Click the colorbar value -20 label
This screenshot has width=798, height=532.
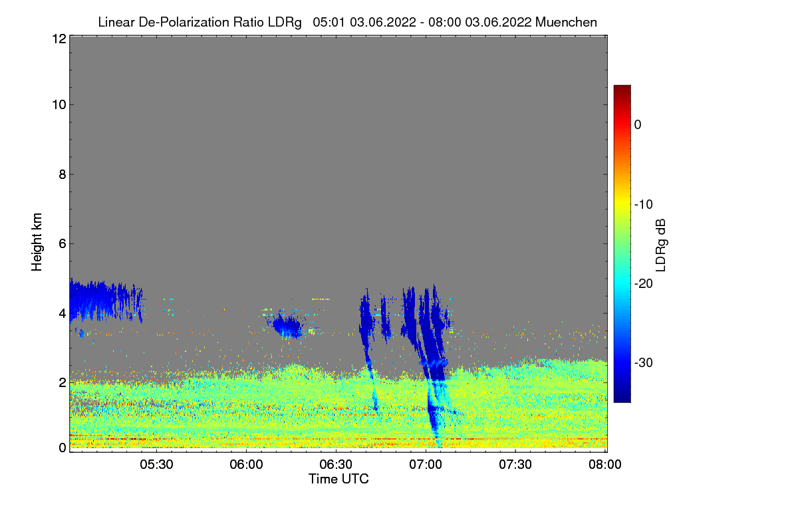click(x=643, y=283)
